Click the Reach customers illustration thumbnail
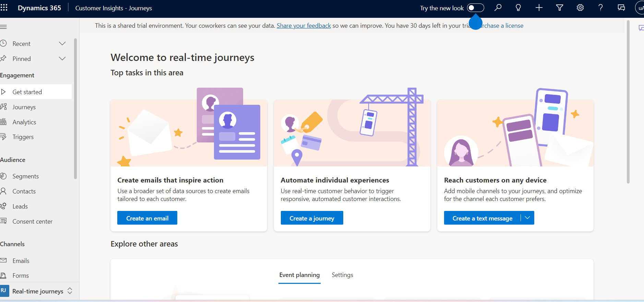The image size is (644, 302). (515, 127)
